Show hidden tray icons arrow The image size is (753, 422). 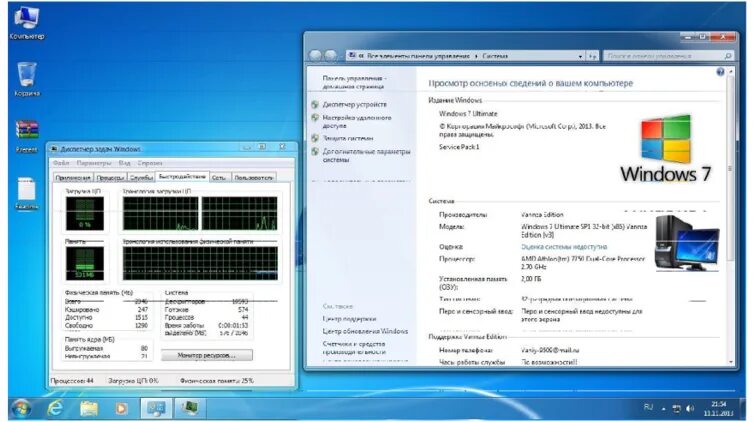point(663,409)
